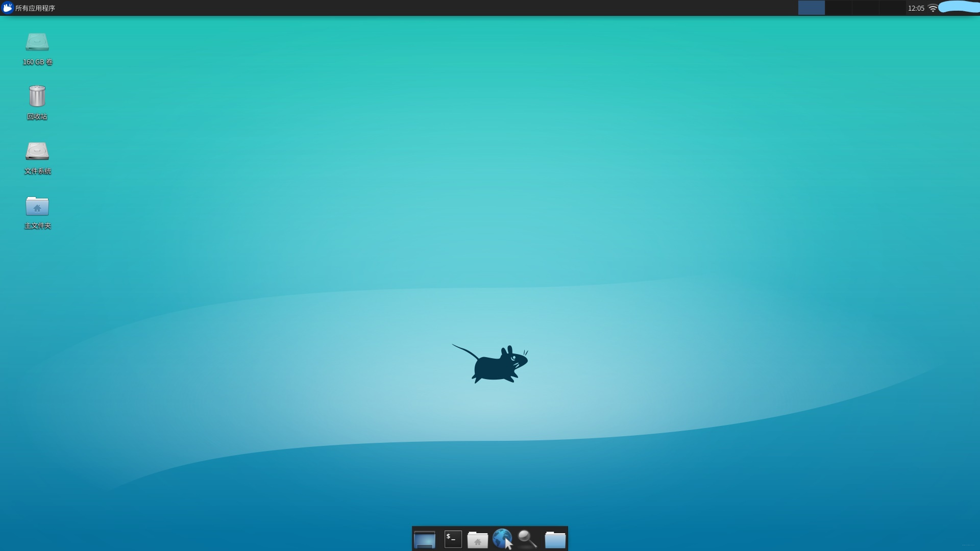
Task: Switch to the fourth workspace in pager
Action: (892, 8)
